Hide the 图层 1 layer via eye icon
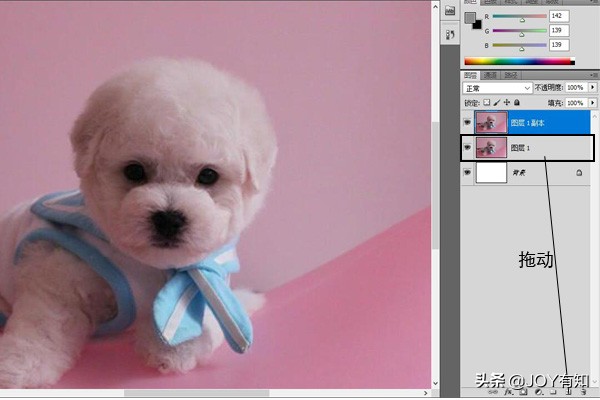 467,147
